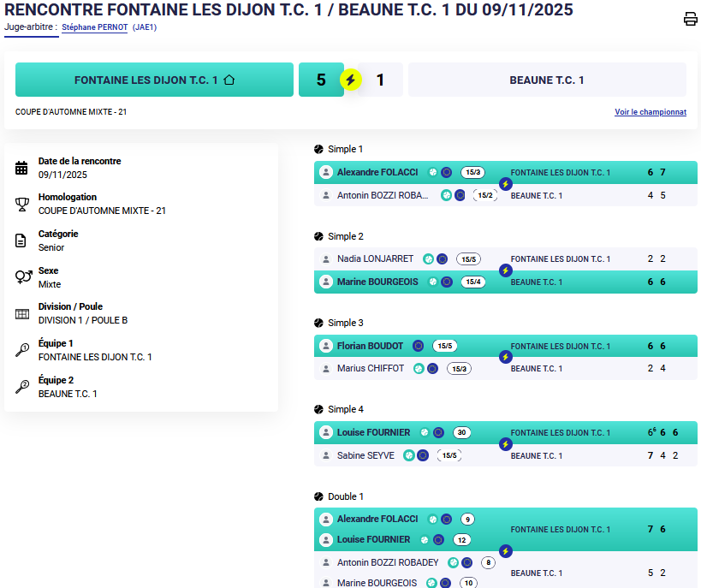Click tennis ball badge beside Sabine SEYVE

(409, 455)
